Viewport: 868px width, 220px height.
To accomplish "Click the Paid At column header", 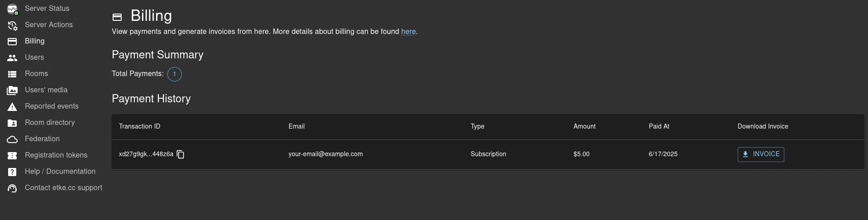I will tap(659, 127).
